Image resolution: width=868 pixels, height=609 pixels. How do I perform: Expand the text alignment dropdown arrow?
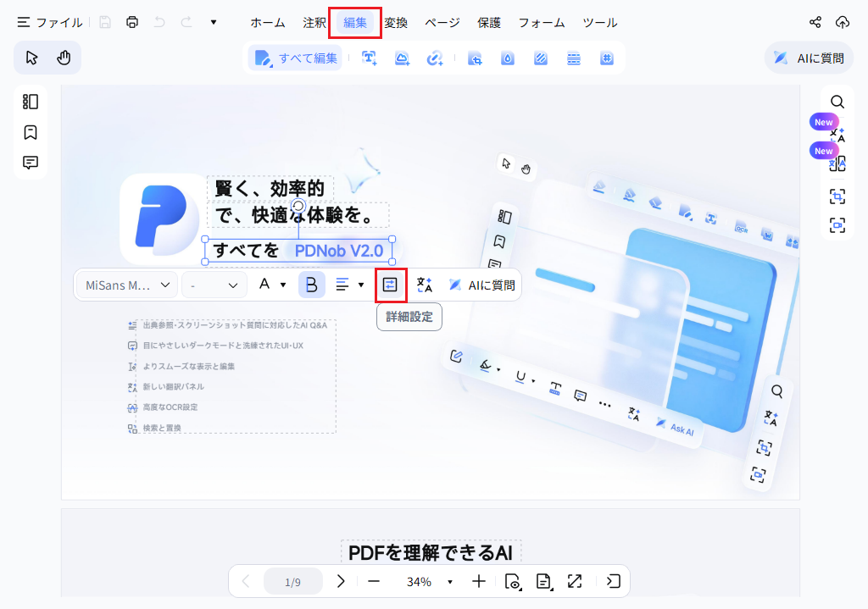click(x=361, y=285)
